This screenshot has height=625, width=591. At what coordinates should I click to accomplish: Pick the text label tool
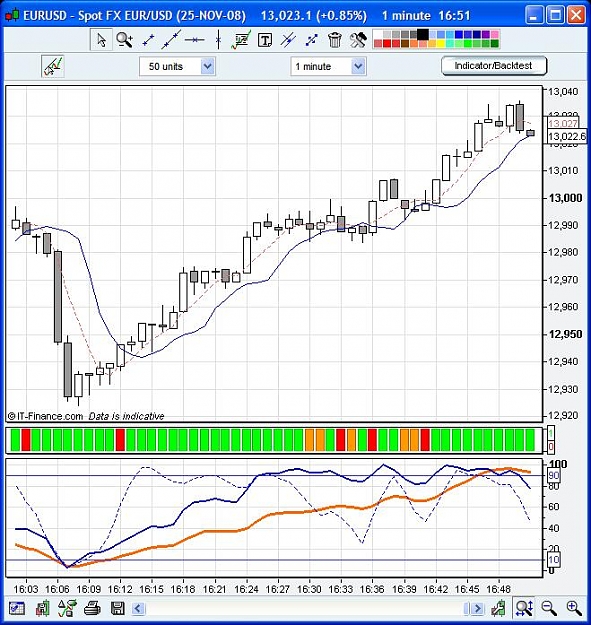click(265, 40)
